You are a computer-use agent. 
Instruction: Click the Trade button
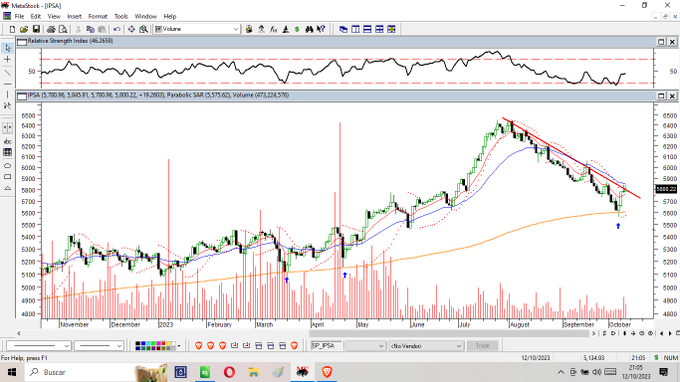tap(483, 346)
